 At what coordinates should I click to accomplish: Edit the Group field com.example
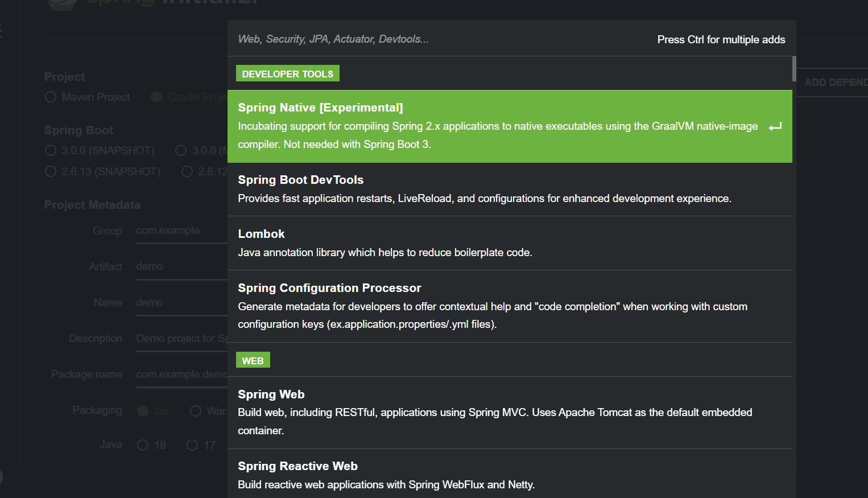[x=181, y=231]
